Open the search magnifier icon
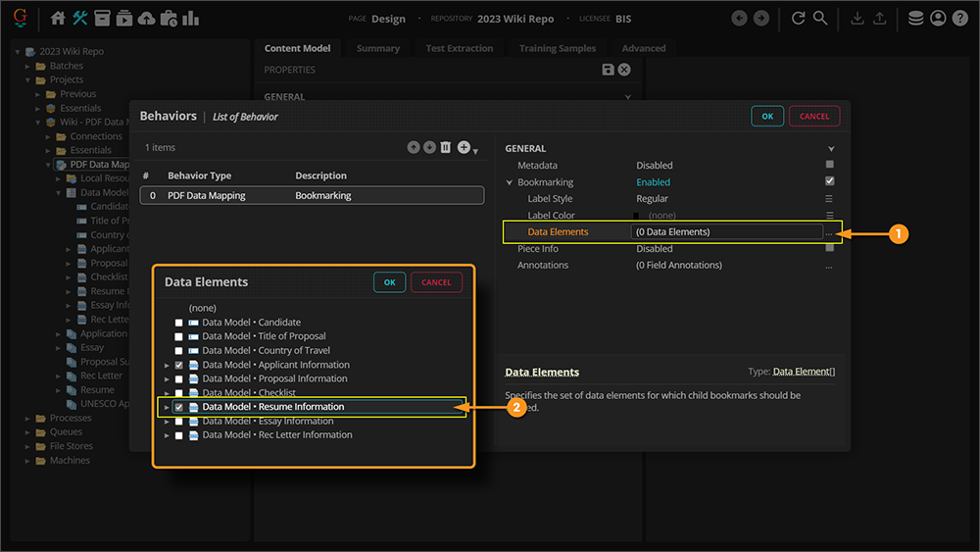This screenshot has width=980, height=552. pyautogui.click(x=820, y=19)
